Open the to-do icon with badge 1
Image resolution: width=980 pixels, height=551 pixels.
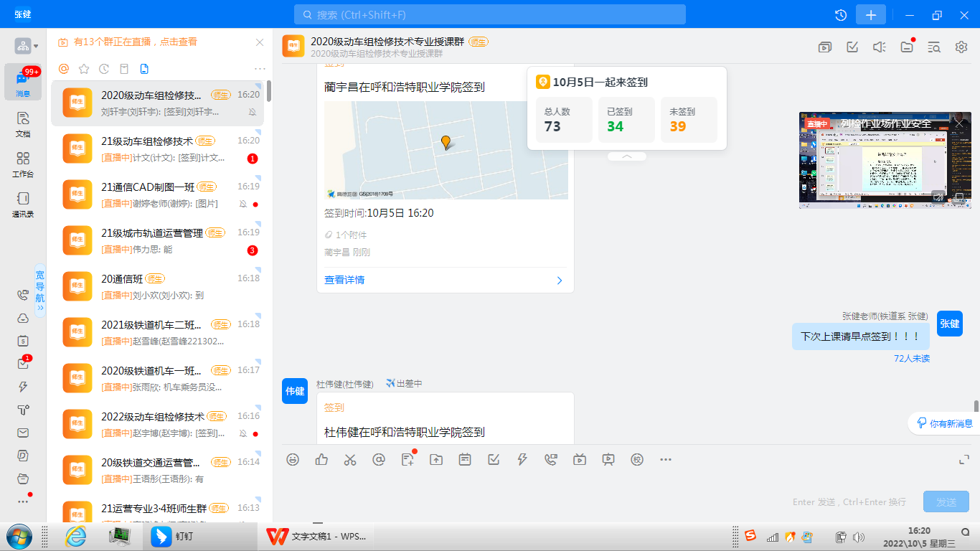coord(23,364)
